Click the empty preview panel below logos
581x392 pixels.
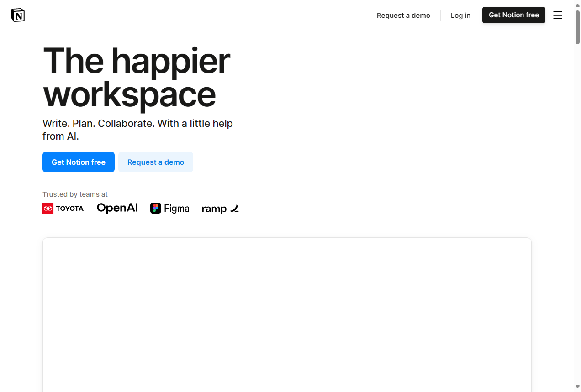[287, 314]
